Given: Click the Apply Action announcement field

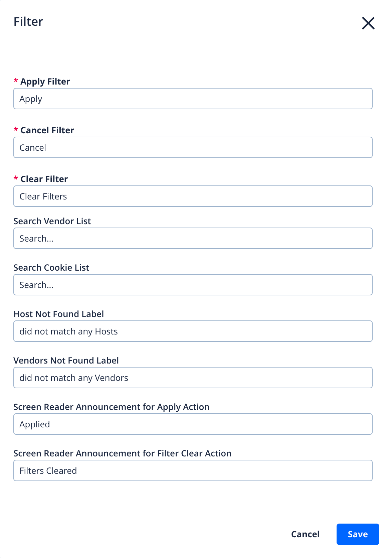Looking at the screenshot, I should [193, 424].
